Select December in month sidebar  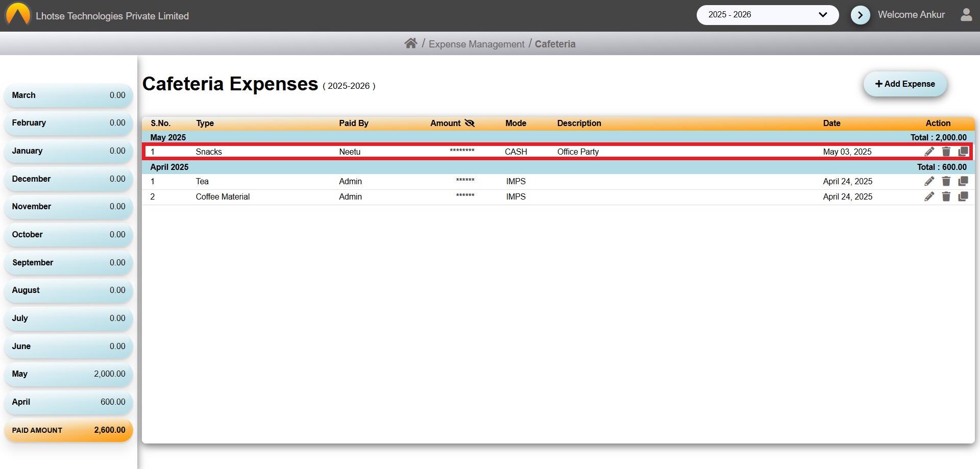[x=68, y=179]
